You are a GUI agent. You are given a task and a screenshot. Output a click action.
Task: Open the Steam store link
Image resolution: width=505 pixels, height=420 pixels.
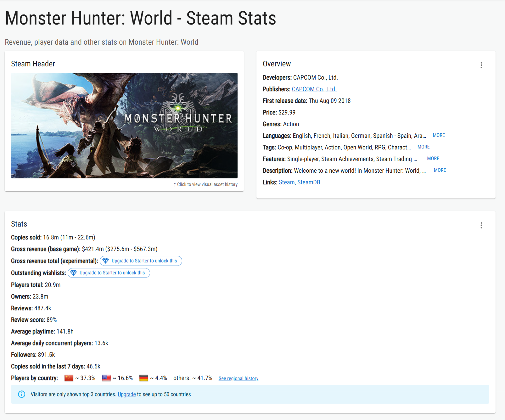point(287,182)
